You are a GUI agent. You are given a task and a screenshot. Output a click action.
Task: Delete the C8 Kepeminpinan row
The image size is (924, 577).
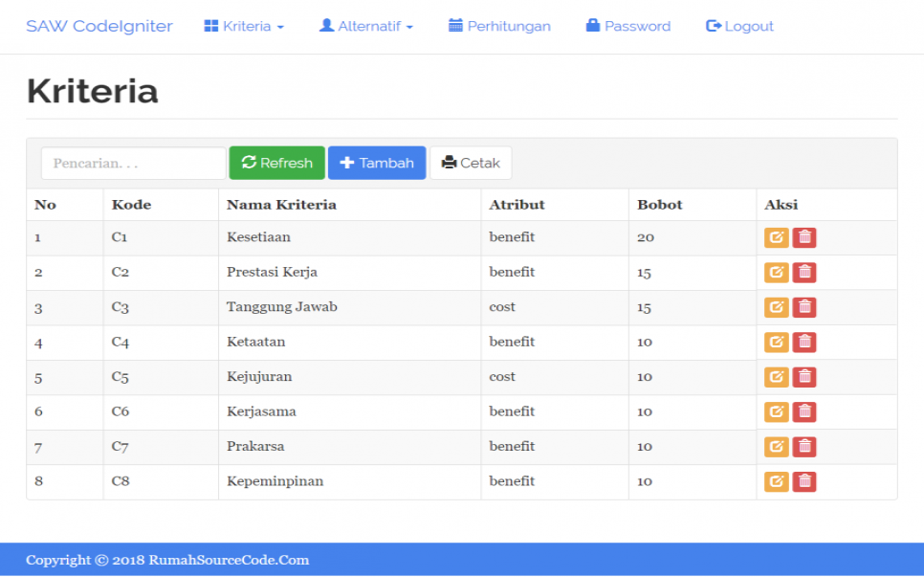coord(804,481)
